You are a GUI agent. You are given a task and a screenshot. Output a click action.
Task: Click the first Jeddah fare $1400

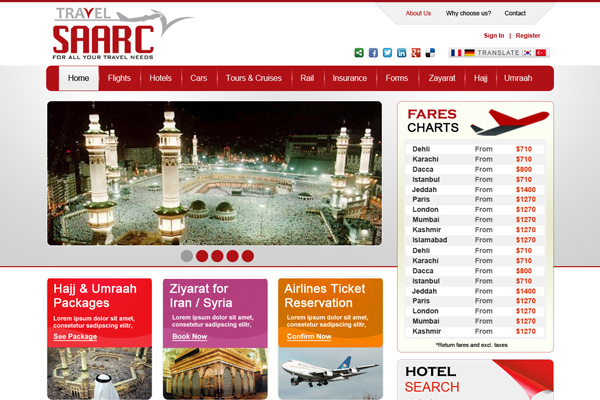(526, 189)
